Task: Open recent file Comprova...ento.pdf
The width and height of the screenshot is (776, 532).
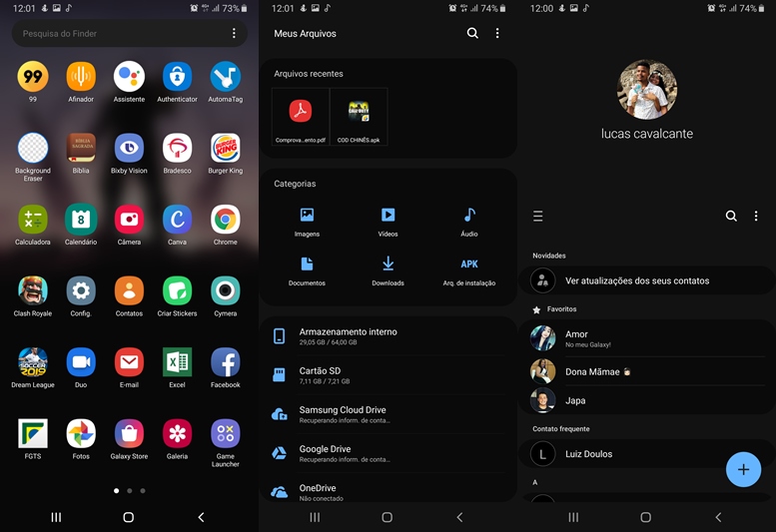Action: 301,117
